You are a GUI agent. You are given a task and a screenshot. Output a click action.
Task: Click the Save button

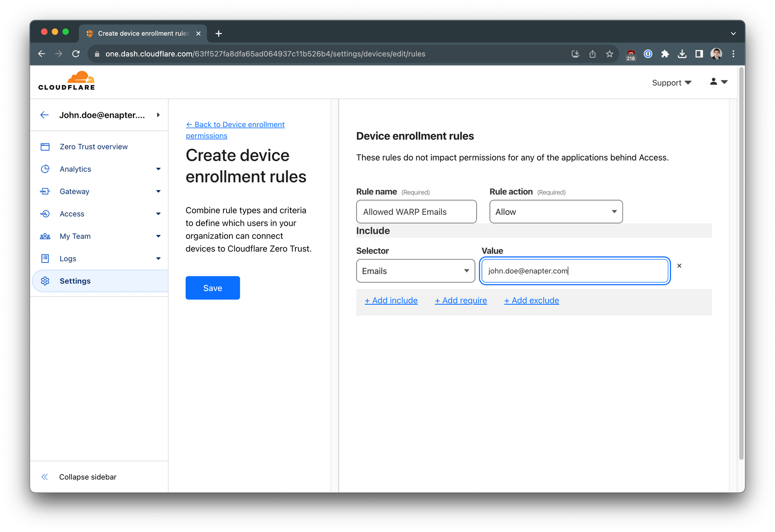212,288
